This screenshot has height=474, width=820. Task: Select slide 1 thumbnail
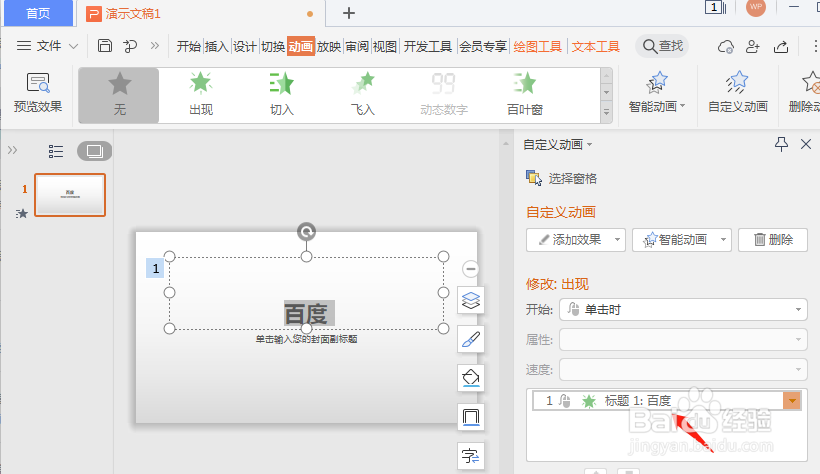click(70, 195)
